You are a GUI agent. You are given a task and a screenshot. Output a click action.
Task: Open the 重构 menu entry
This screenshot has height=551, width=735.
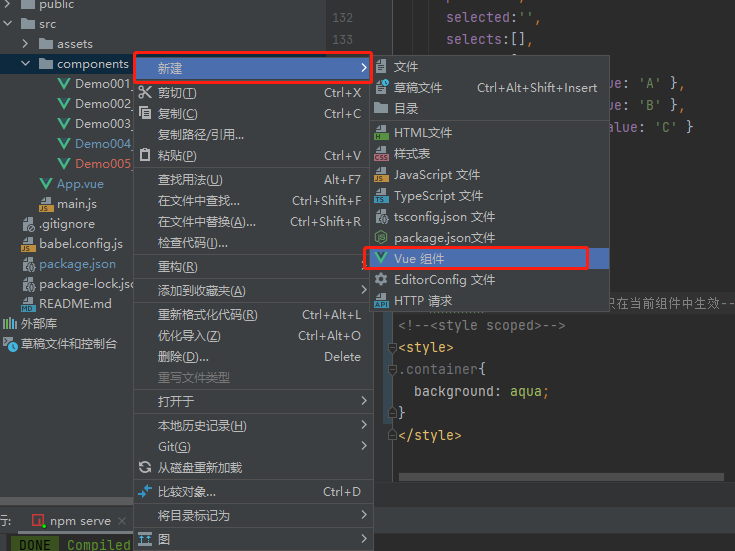[253, 267]
